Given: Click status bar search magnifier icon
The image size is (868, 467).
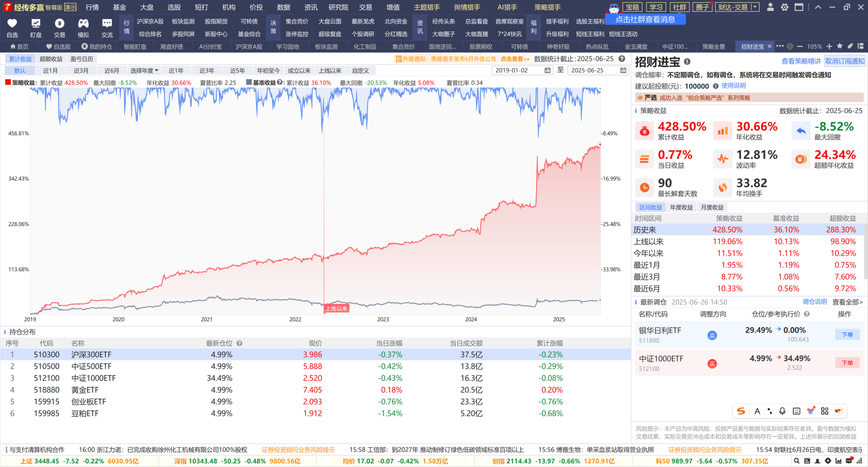Looking at the screenshot, I should 796,461.
